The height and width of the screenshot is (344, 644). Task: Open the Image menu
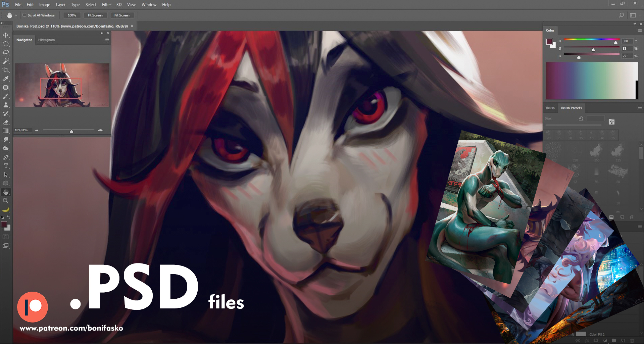click(x=45, y=5)
